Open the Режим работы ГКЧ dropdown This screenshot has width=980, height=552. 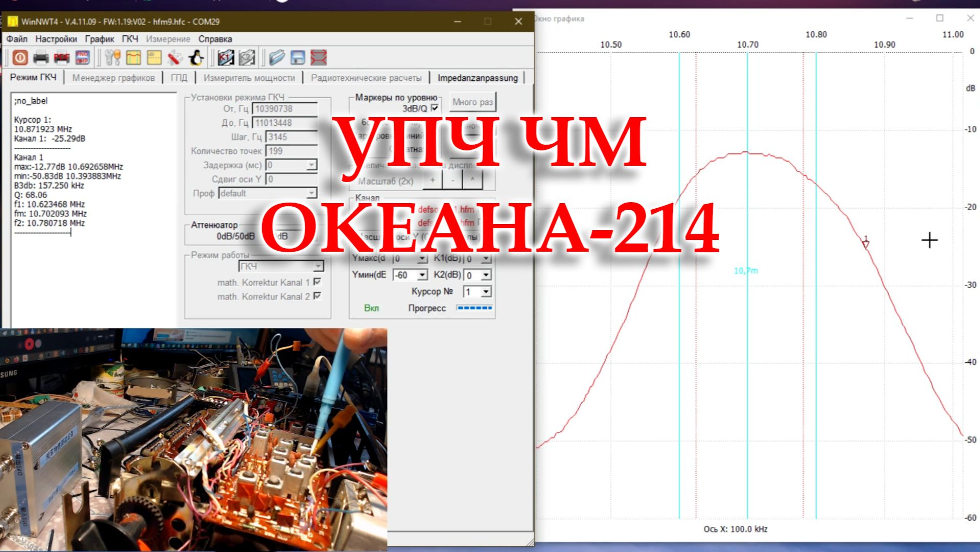pyautogui.click(x=318, y=266)
